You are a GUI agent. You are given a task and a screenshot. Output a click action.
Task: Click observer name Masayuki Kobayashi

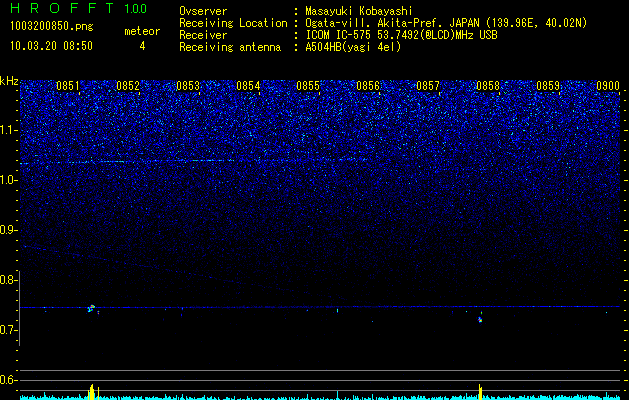[x=359, y=11]
